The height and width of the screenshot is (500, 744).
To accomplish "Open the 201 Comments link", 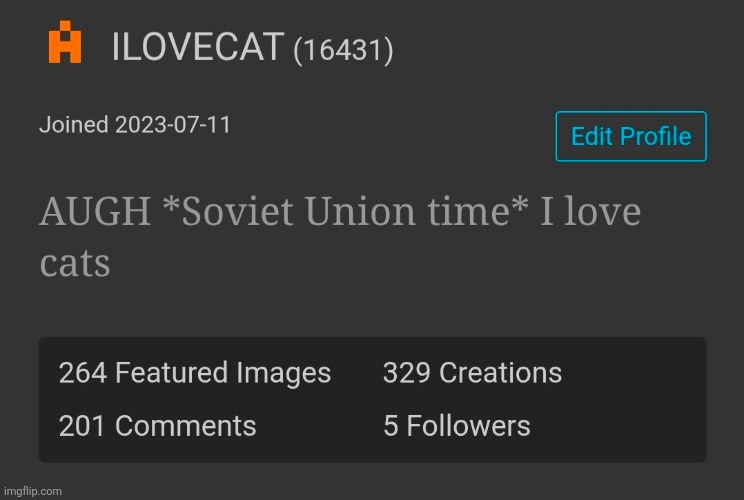I will [x=158, y=426].
